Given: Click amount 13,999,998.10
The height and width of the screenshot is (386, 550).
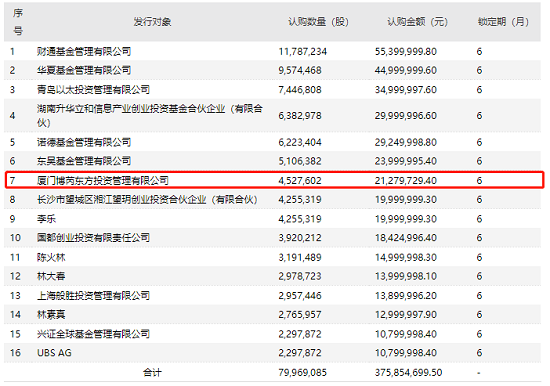Looking at the screenshot, I should pyautogui.click(x=406, y=276).
